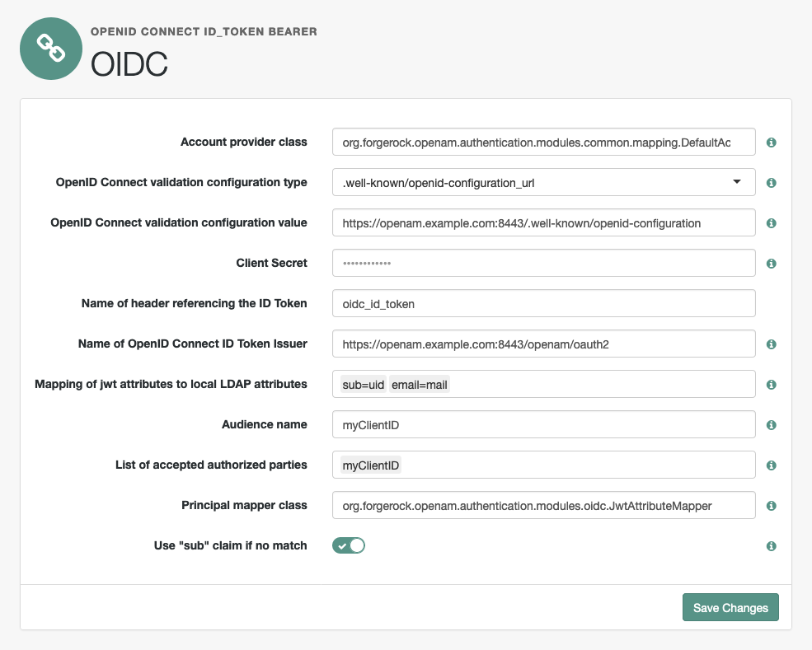
Task: View help info for Account provider class
Action: point(771,142)
